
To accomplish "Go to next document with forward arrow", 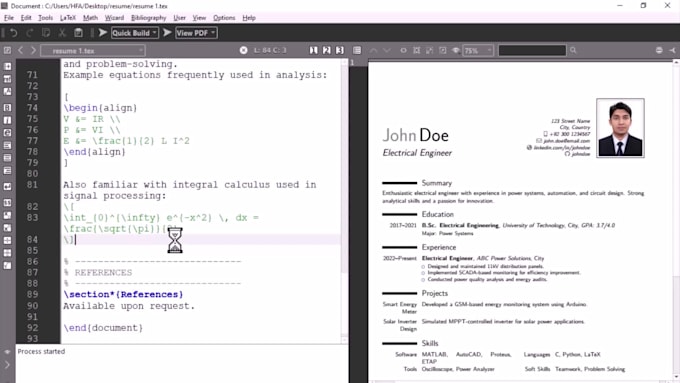I will pos(33,50).
